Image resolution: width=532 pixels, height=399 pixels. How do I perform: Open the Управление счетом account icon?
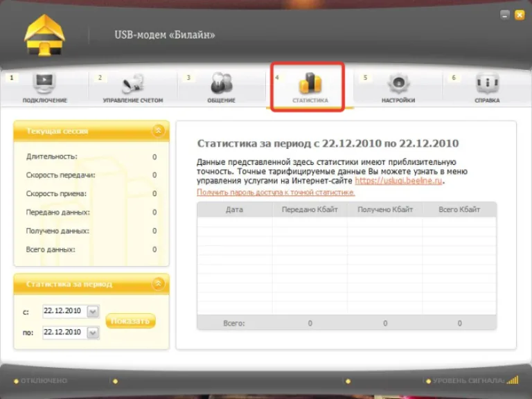tap(133, 84)
